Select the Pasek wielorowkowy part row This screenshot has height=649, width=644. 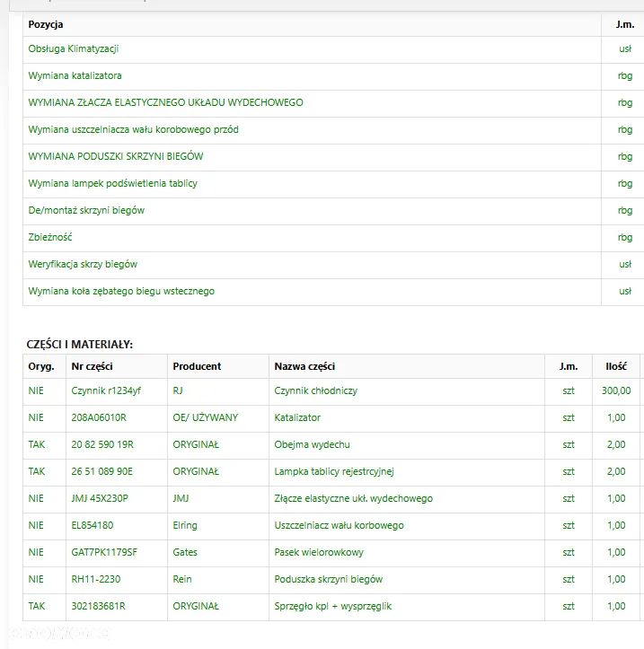coord(319,552)
